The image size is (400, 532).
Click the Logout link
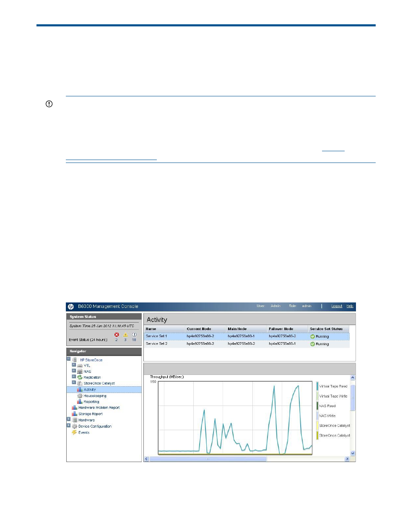[337, 306]
